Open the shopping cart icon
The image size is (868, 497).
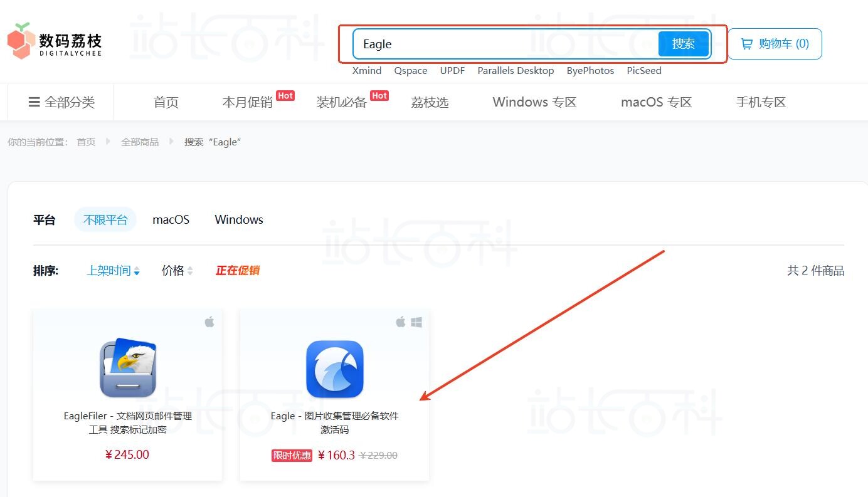[x=746, y=44]
